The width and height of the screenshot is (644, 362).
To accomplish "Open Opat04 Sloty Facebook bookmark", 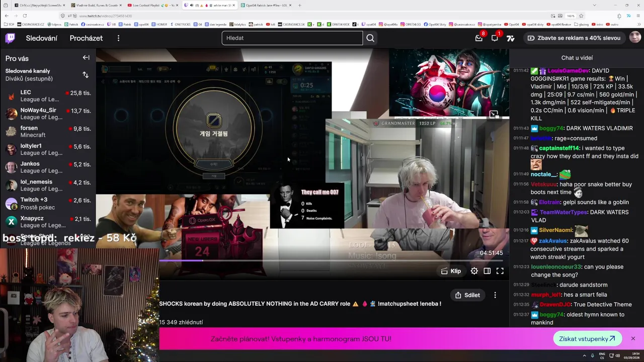I will tap(435, 24).
